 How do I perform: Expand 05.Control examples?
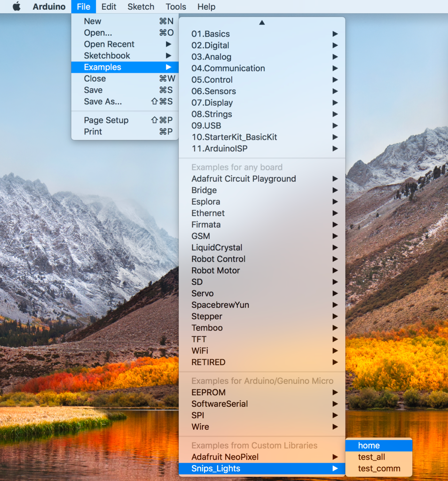coord(262,80)
